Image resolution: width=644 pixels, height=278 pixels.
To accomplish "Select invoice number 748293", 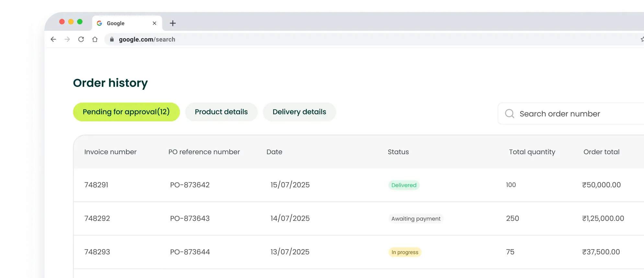I will (97, 252).
